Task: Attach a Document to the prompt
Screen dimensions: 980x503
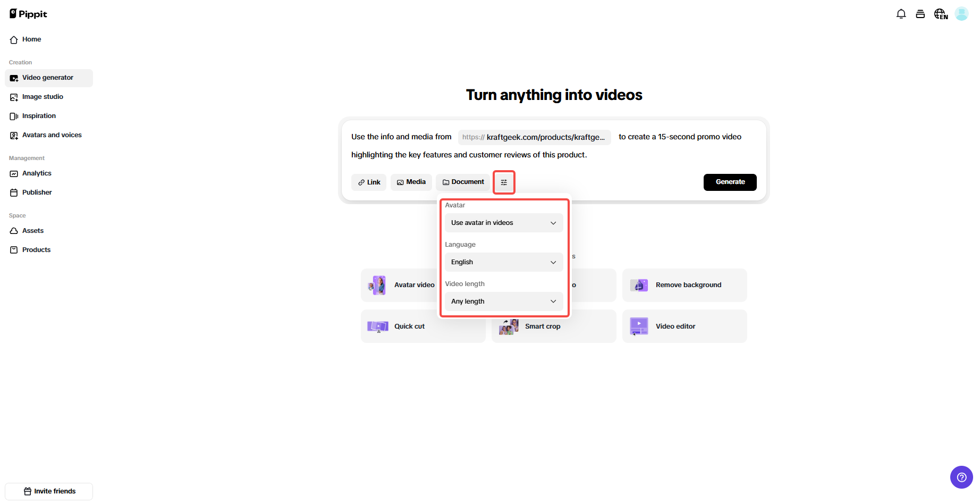Action: pos(463,182)
